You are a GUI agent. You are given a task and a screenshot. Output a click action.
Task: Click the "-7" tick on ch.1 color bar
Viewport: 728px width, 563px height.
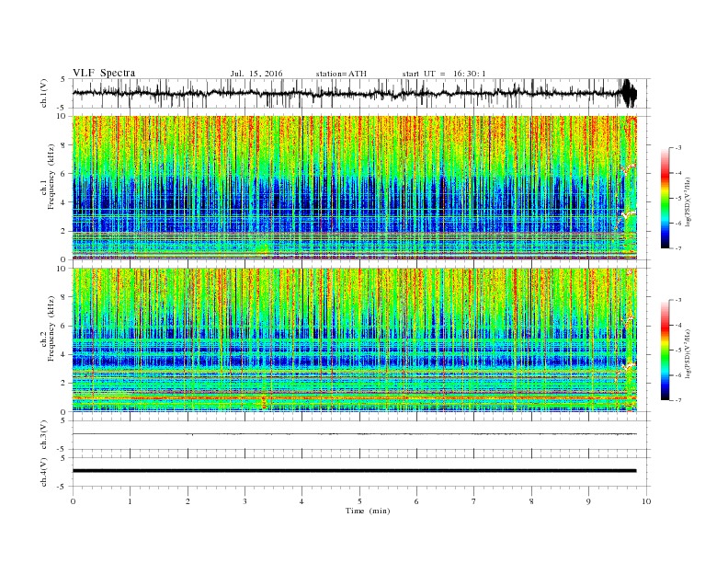678,248
